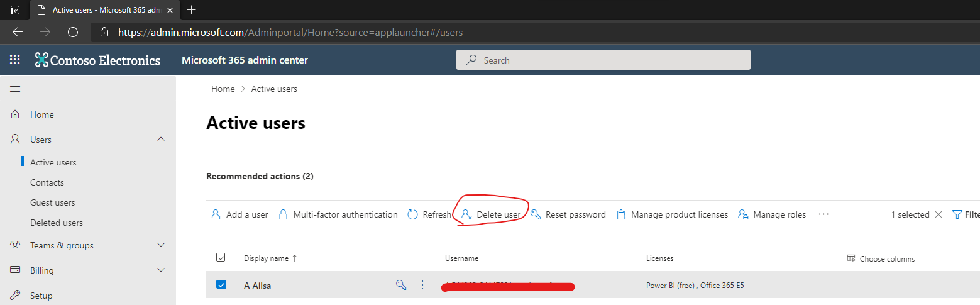Click the Manage product licenses icon
Image resolution: width=980 pixels, height=305 pixels.
point(621,214)
